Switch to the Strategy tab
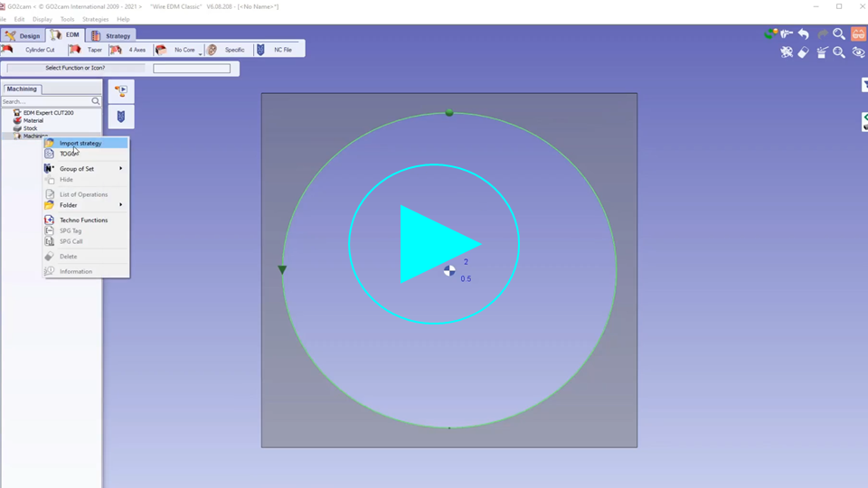 [111, 35]
